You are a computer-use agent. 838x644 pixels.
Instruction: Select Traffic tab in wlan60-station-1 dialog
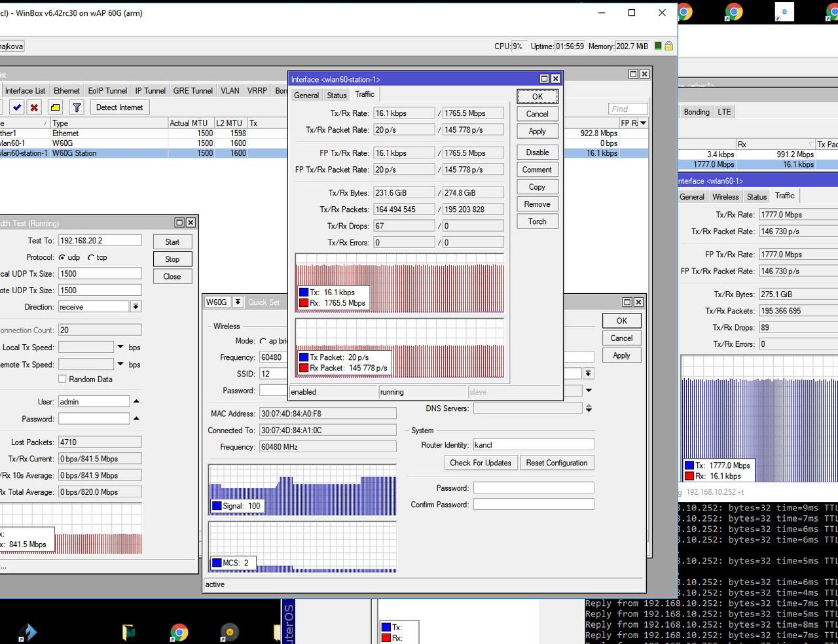tap(365, 94)
